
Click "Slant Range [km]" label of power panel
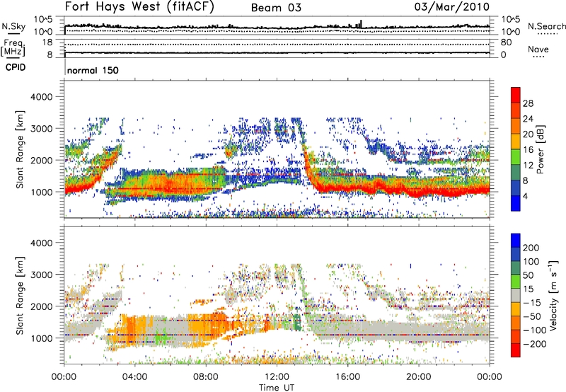pos(20,149)
